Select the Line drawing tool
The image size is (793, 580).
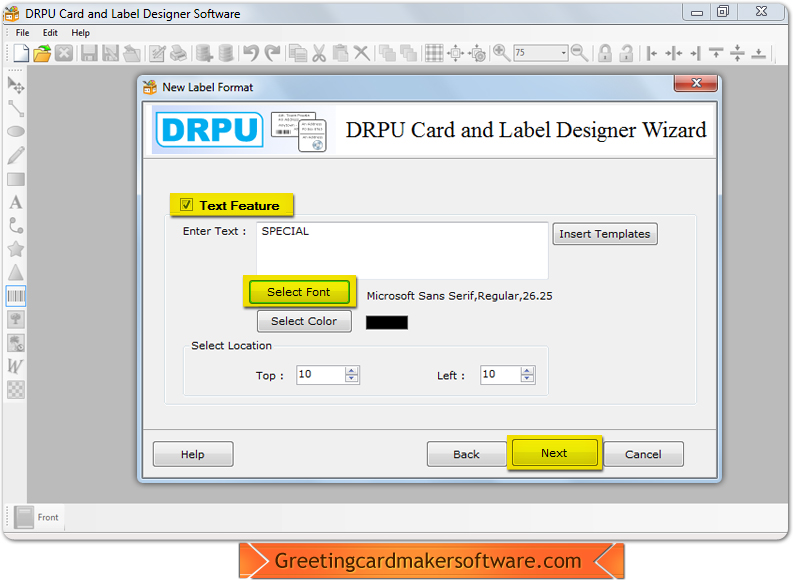click(x=16, y=108)
